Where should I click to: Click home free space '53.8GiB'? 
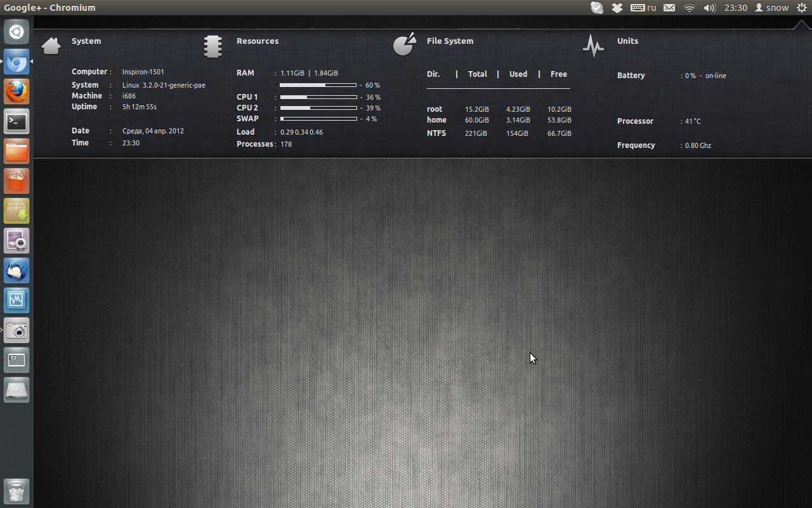(x=560, y=120)
